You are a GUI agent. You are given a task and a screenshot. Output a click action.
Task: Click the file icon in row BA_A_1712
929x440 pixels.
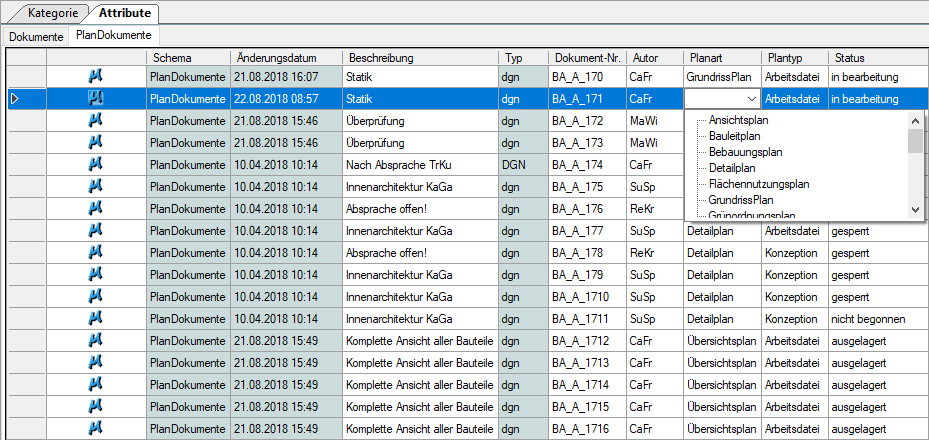click(96, 341)
